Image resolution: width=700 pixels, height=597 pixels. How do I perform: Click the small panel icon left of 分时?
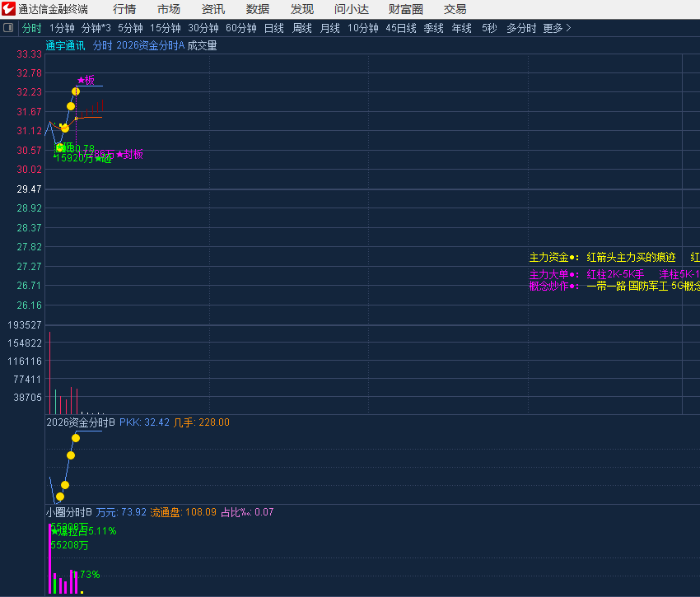9,28
